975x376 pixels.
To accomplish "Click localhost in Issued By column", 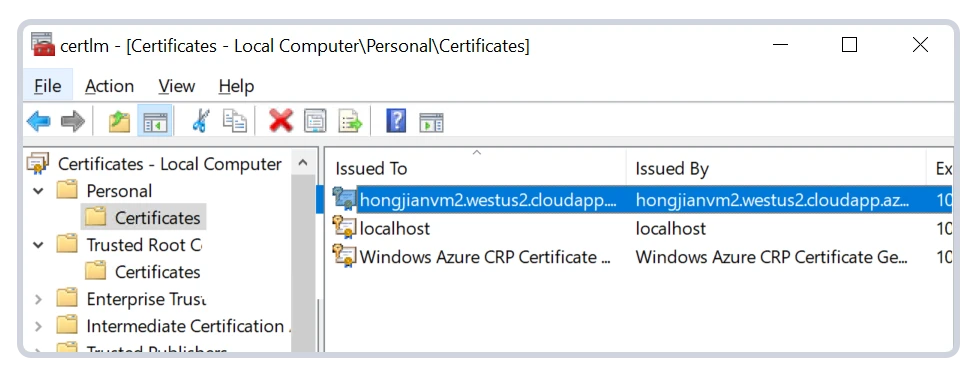I will tap(670, 228).
